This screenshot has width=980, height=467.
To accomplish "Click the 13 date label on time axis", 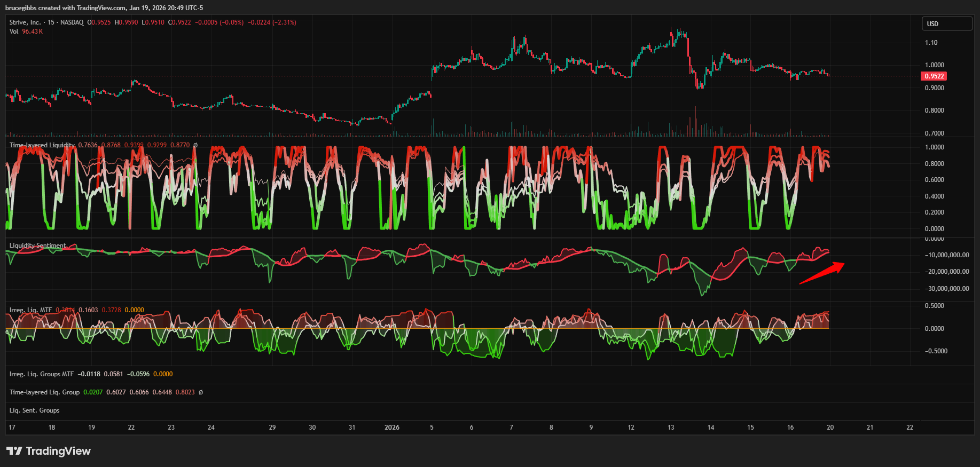I will point(671,428).
